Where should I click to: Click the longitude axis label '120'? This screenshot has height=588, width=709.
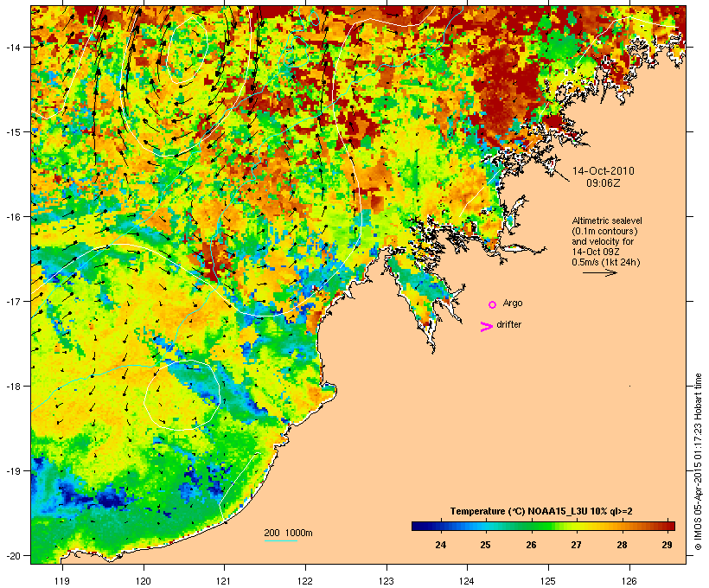(144, 581)
